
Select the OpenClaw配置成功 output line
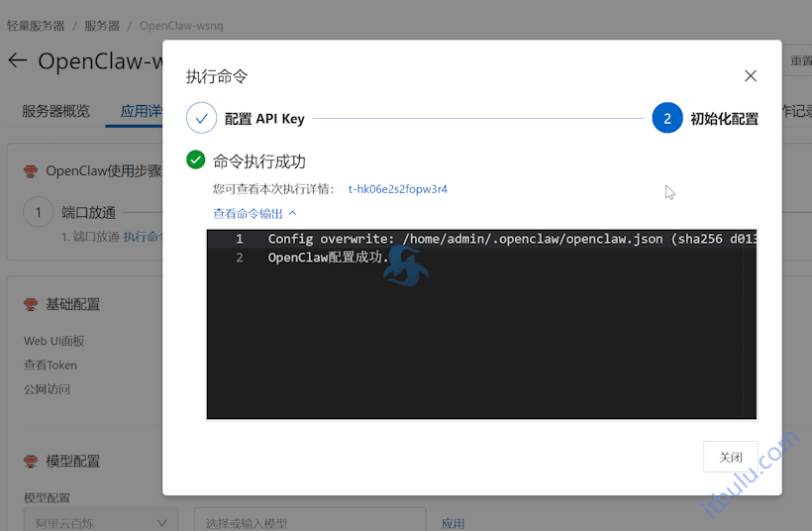pyautogui.click(x=328, y=258)
